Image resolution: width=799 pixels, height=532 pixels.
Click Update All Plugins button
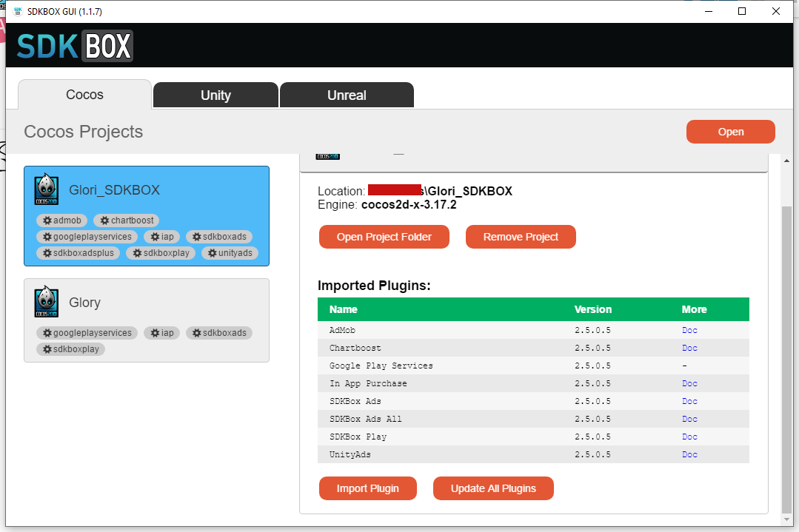pyautogui.click(x=493, y=488)
